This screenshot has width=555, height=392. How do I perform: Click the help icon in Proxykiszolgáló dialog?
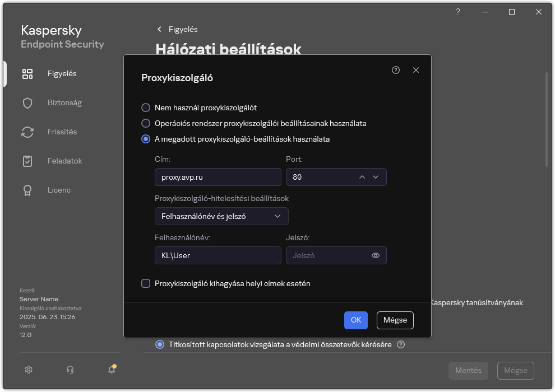396,70
